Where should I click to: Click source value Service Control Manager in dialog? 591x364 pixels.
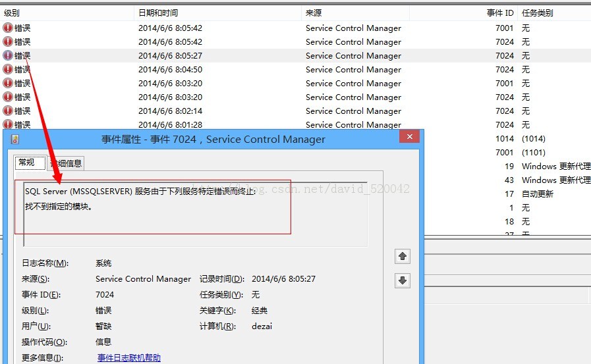click(x=143, y=279)
